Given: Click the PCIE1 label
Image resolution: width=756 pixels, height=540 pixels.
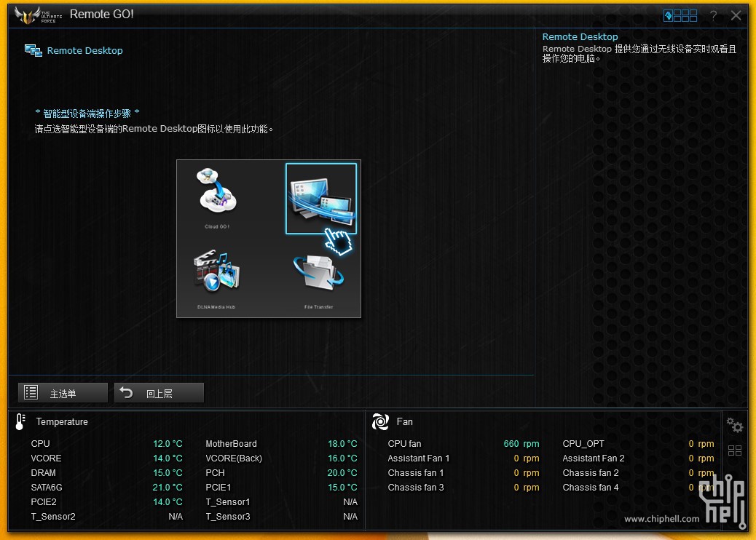Looking at the screenshot, I should click(218, 488).
